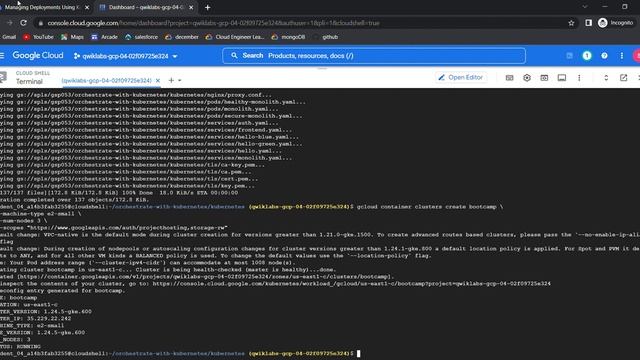Screen dimensions: 640x360
Task: Open the Cloud Shell more options menu
Action: pos(579,78)
